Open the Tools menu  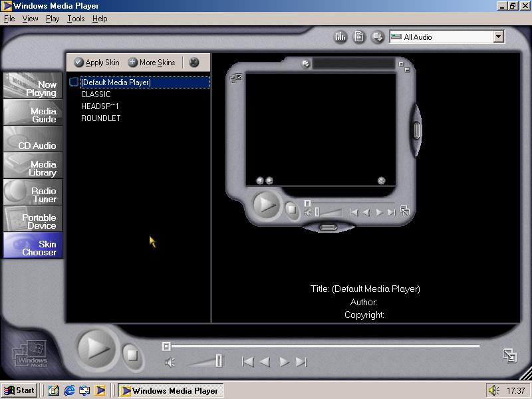[x=76, y=19]
